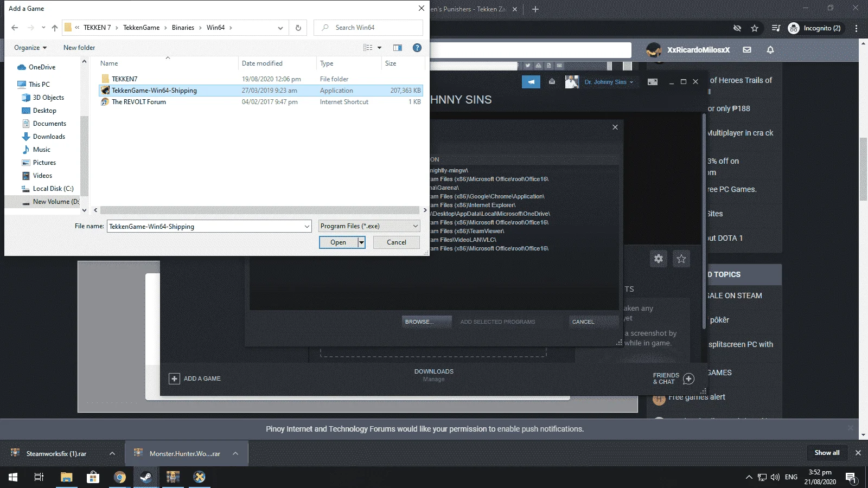The image size is (868, 488).
Task: Open OneDrive in navigation pane
Action: [x=42, y=67]
